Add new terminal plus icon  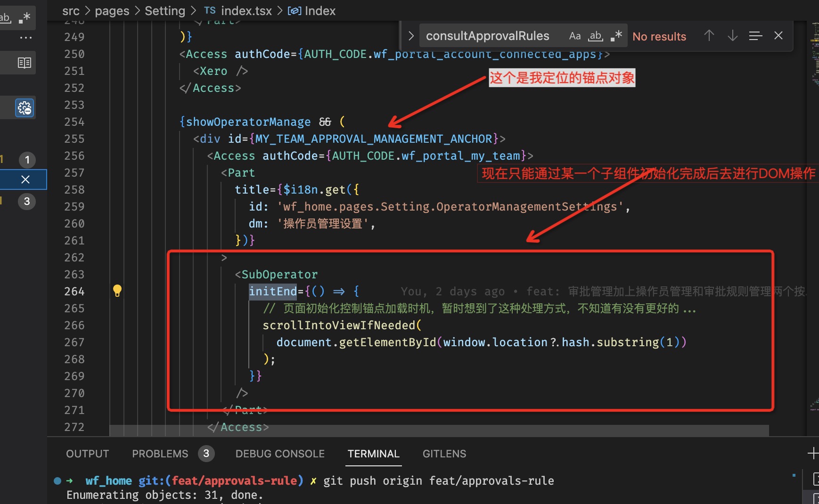(x=812, y=453)
